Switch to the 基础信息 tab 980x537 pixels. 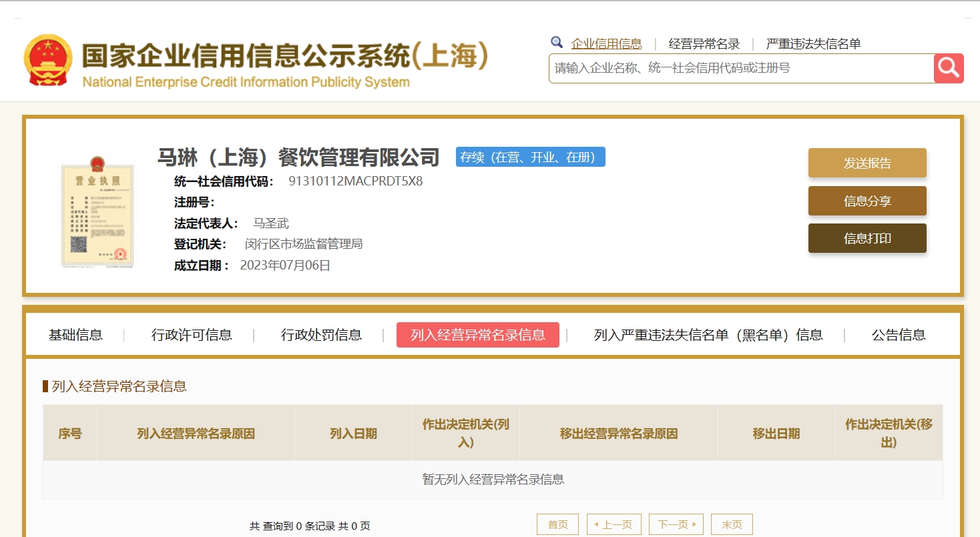pyautogui.click(x=75, y=335)
